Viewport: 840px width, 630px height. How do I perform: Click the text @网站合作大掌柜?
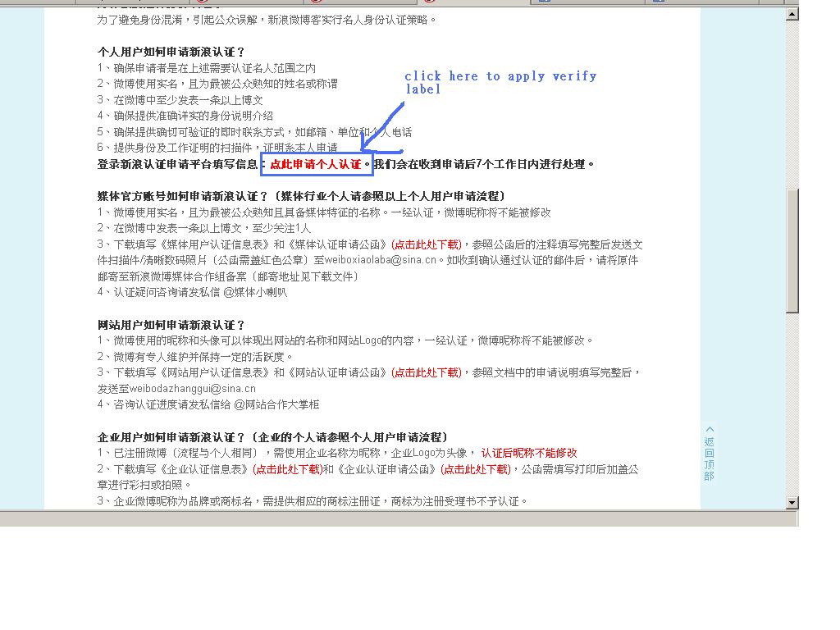coord(277,404)
